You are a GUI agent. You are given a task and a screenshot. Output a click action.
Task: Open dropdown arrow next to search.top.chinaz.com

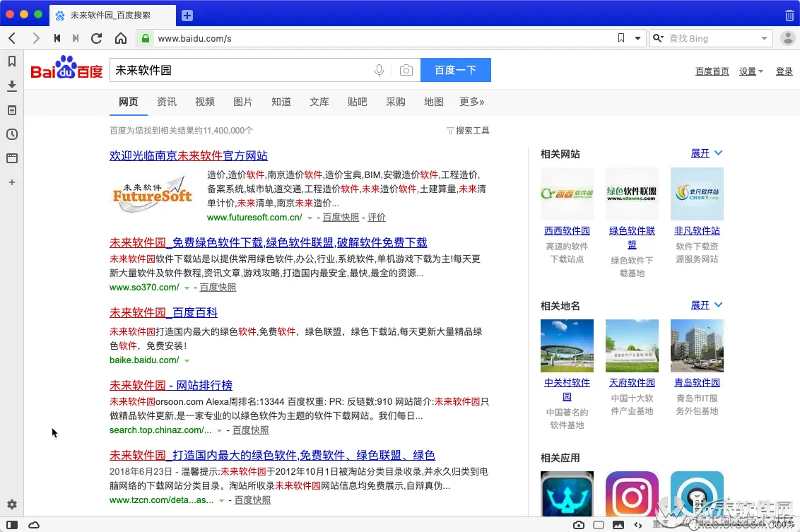coord(219,430)
